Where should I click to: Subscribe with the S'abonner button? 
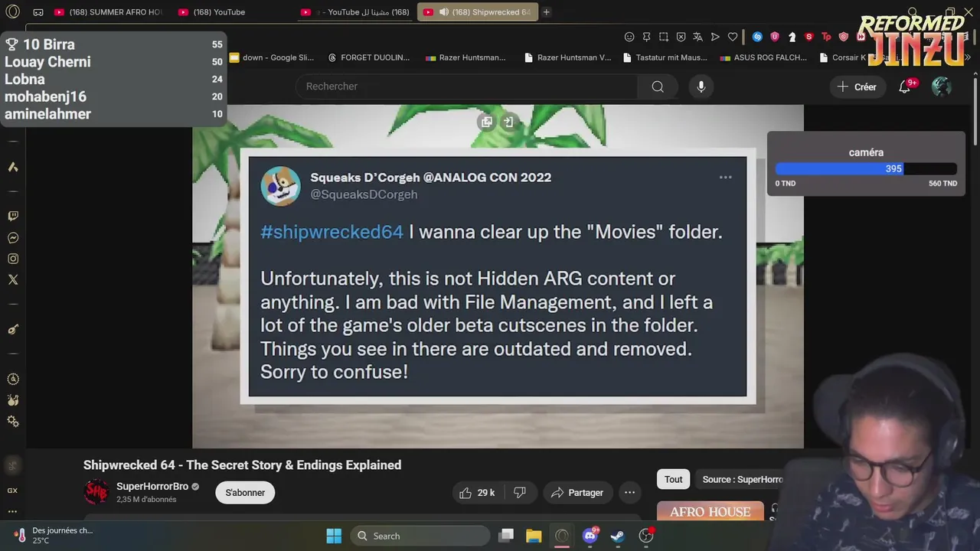(x=245, y=493)
